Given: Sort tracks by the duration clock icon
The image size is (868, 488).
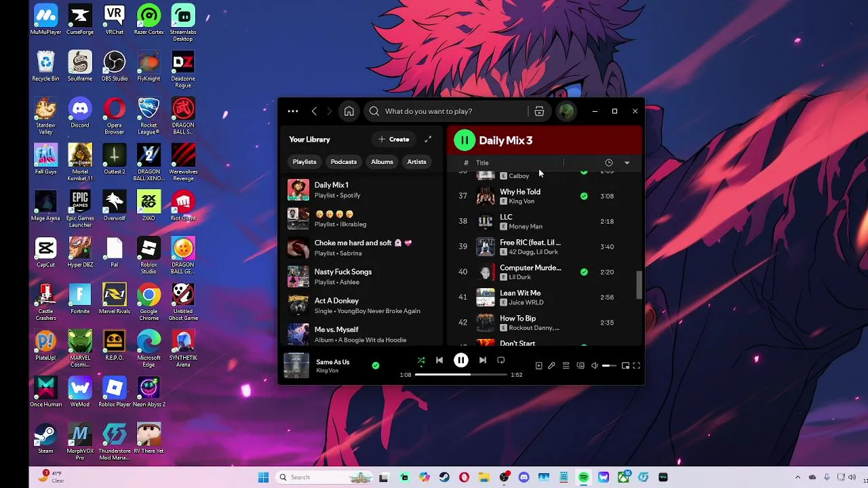Looking at the screenshot, I should point(608,163).
